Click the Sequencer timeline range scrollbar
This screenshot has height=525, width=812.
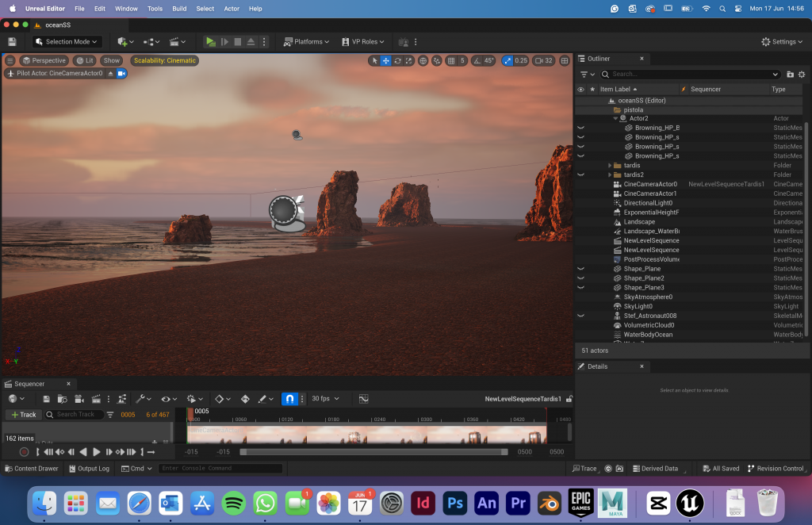pyautogui.click(x=373, y=452)
